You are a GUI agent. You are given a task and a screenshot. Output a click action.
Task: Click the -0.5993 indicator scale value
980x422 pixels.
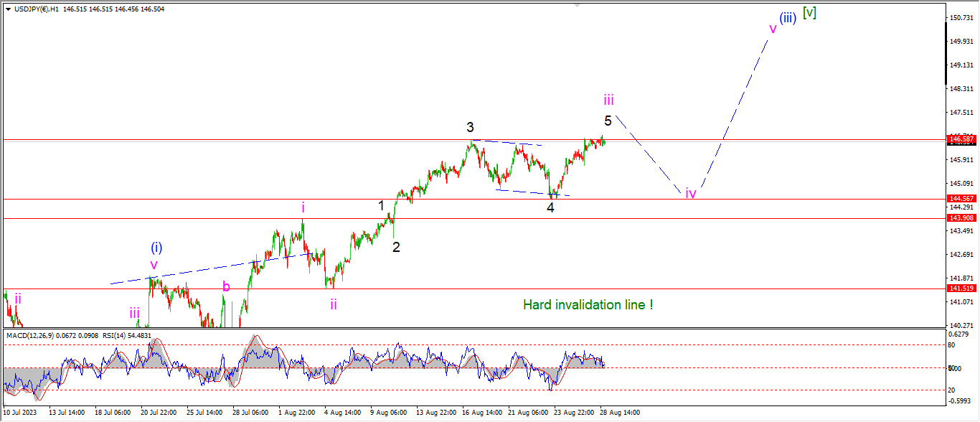959,401
